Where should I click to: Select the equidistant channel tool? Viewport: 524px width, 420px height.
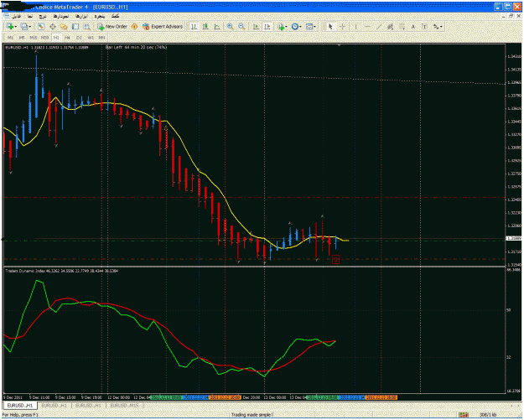click(x=390, y=27)
